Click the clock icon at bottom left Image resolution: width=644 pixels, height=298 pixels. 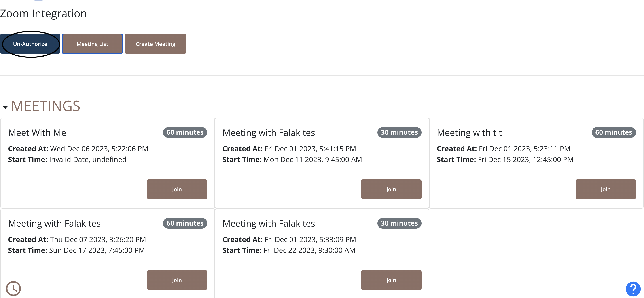tap(13, 288)
